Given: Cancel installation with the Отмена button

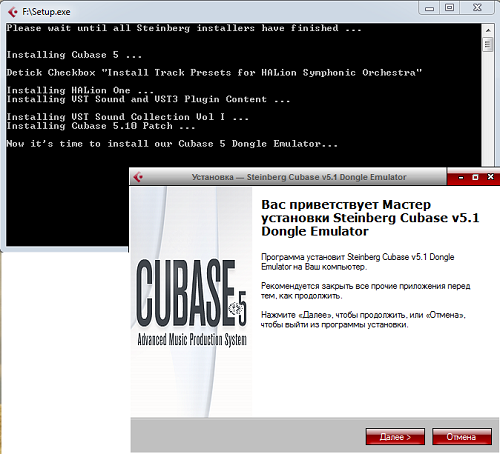Looking at the screenshot, I should (462, 436).
